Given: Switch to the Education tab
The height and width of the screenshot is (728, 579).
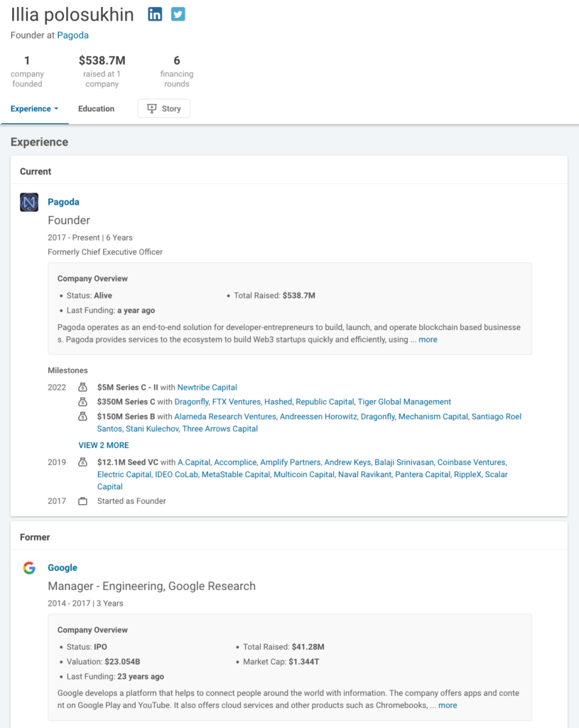Looking at the screenshot, I should coord(96,109).
